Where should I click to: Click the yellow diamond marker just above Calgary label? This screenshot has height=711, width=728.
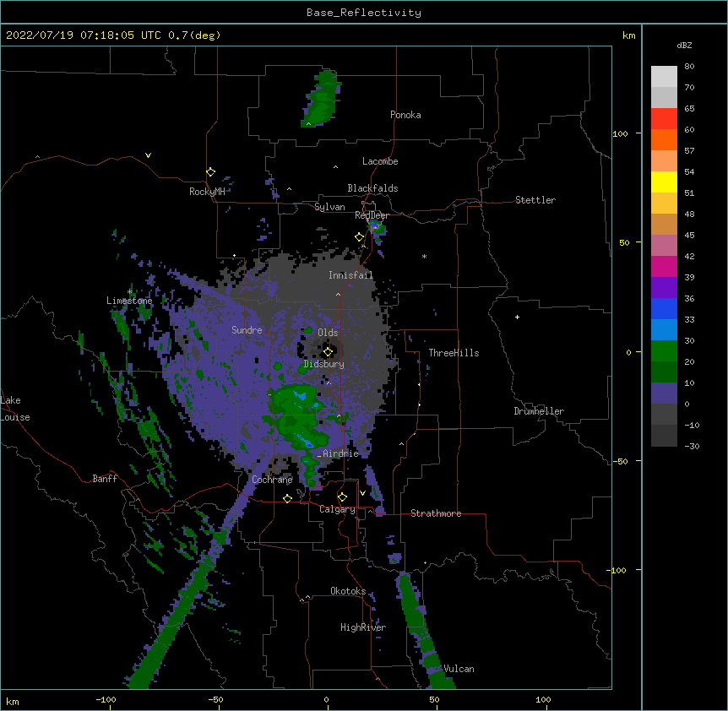pos(342,497)
